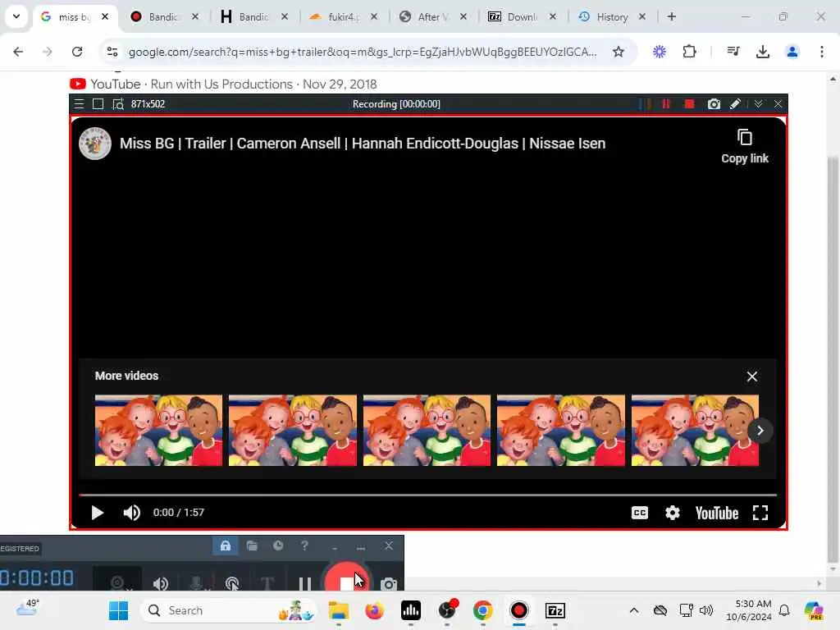Click the channel avatar in the video player
Screen dimensions: 840x630
pyautogui.click(x=95, y=144)
